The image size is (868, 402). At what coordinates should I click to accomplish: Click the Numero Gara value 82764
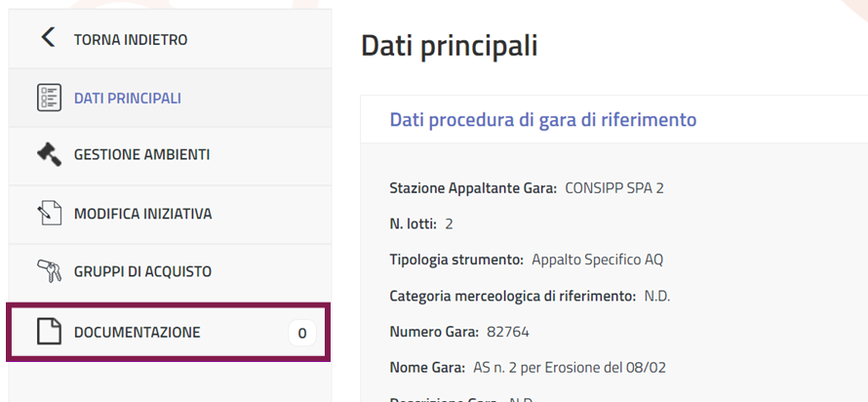(507, 332)
